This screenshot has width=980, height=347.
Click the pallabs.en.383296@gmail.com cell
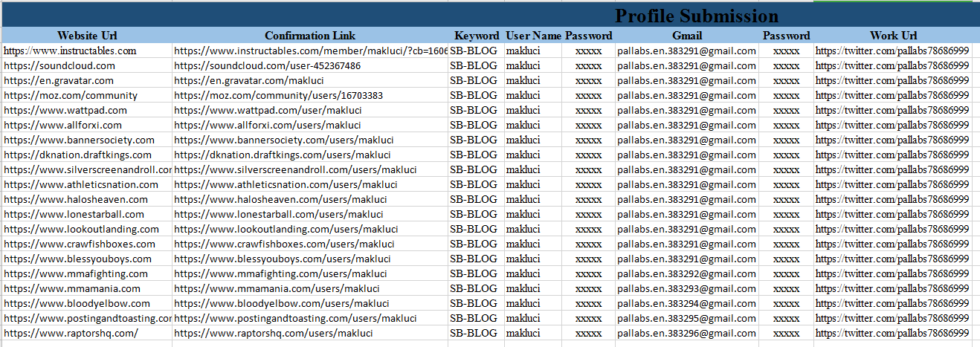pos(686,333)
